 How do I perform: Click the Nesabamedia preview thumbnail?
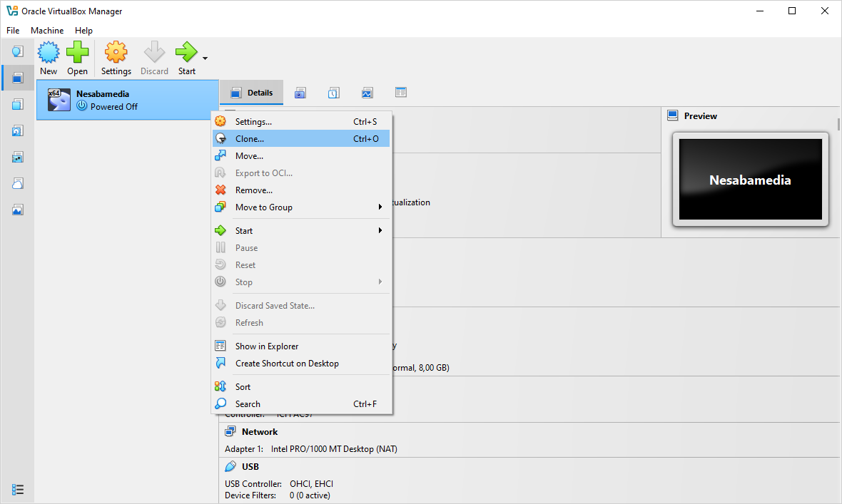tap(750, 180)
